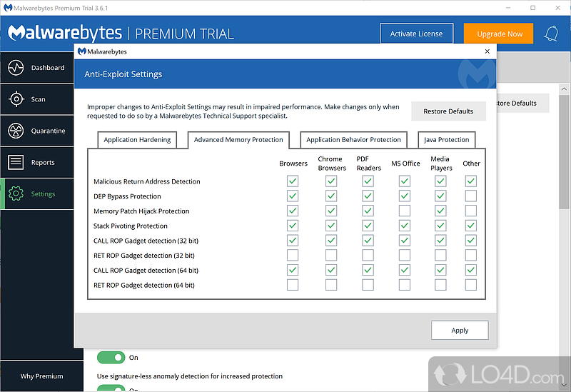The image size is (571, 392).
Task: Click the Scan target icon
Action: point(16,99)
